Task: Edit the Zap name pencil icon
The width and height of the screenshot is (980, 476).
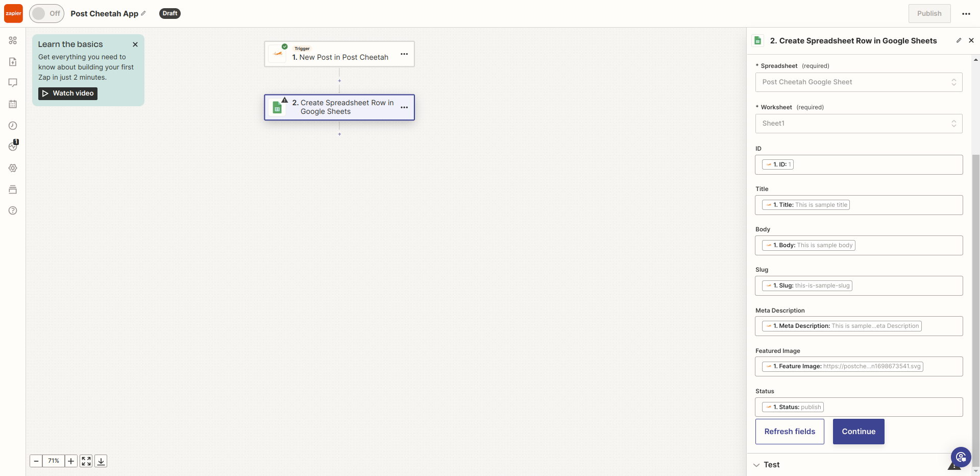Action: coord(143,13)
